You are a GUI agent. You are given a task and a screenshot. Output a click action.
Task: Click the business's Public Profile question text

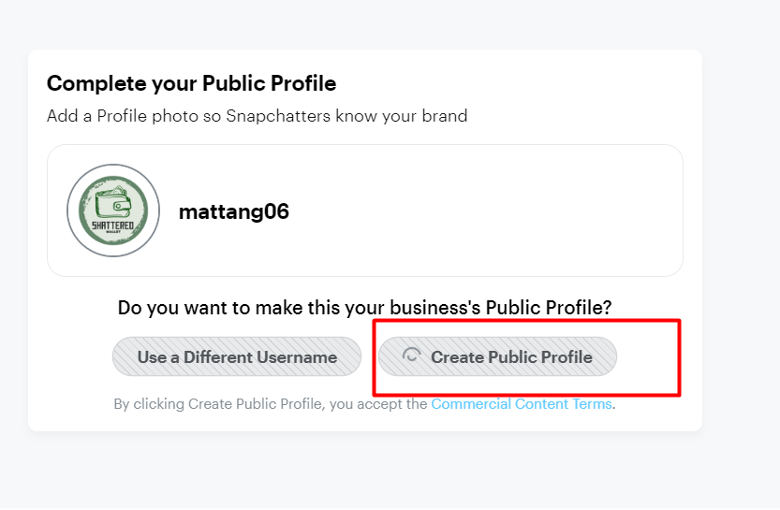(365, 307)
